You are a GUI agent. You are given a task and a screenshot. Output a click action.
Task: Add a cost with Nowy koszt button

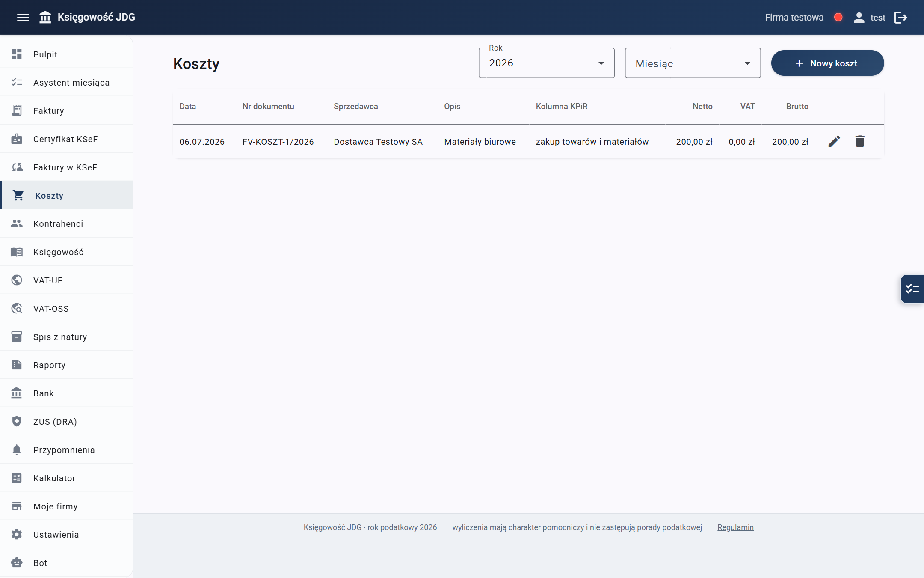coord(827,63)
